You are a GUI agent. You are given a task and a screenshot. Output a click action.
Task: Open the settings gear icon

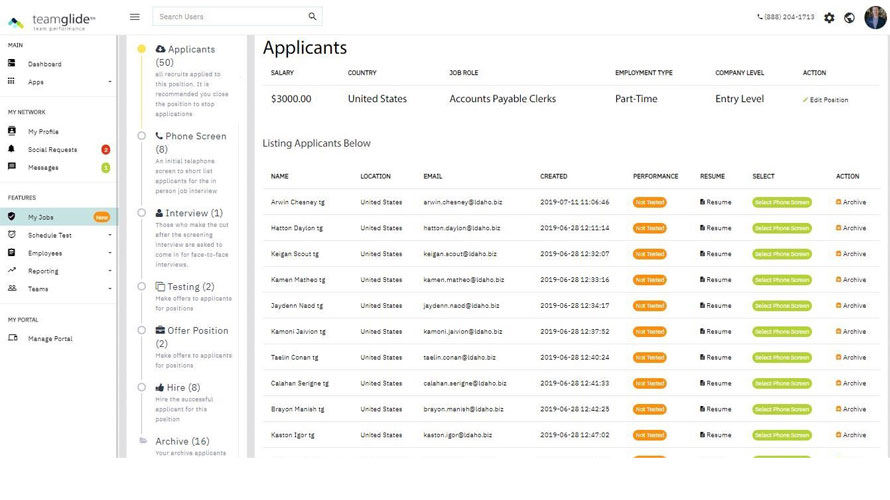(829, 18)
